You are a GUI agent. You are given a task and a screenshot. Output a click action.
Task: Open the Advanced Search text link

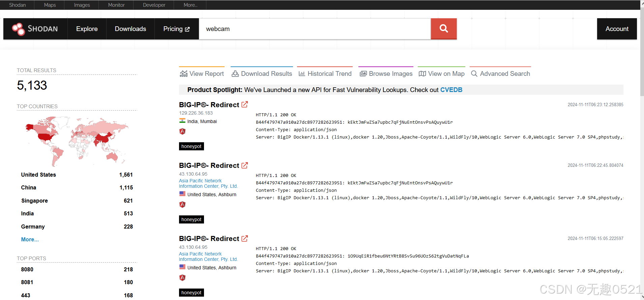(505, 73)
